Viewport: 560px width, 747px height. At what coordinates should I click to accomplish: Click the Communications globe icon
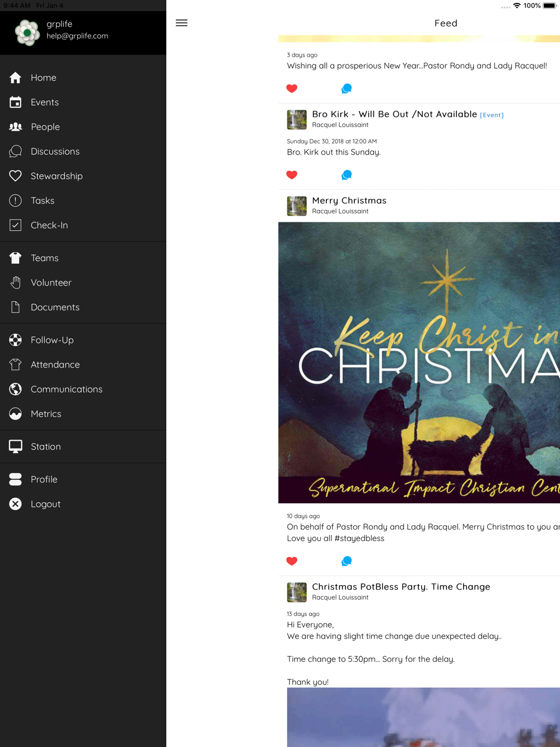(x=16, y=389)
